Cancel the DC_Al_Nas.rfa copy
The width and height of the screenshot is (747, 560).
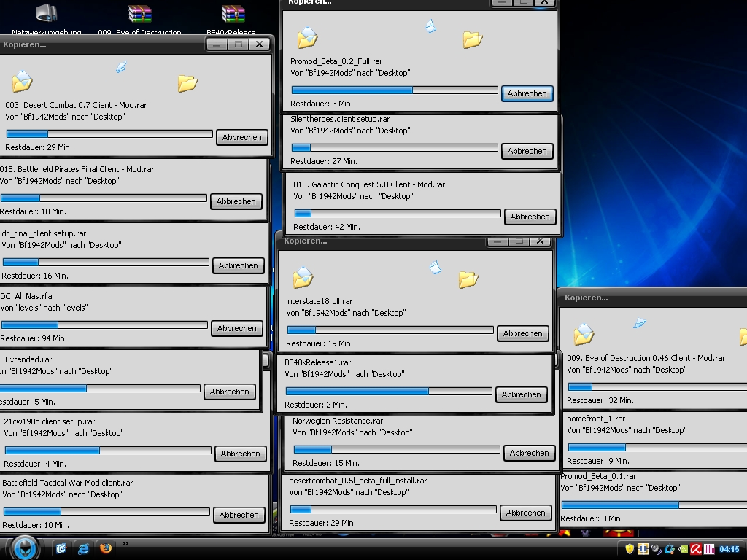pyautogui.click(x=237, y=328)
